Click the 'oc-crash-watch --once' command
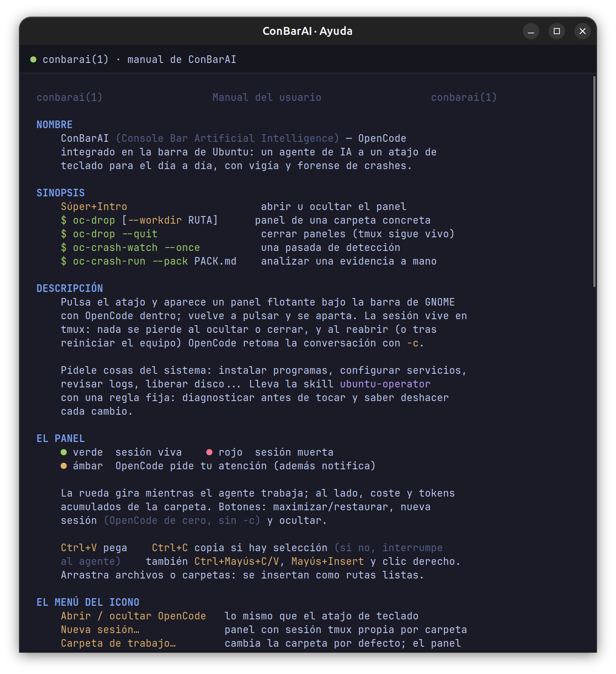This screenshot has height=674, width=616. click(137, 248)
